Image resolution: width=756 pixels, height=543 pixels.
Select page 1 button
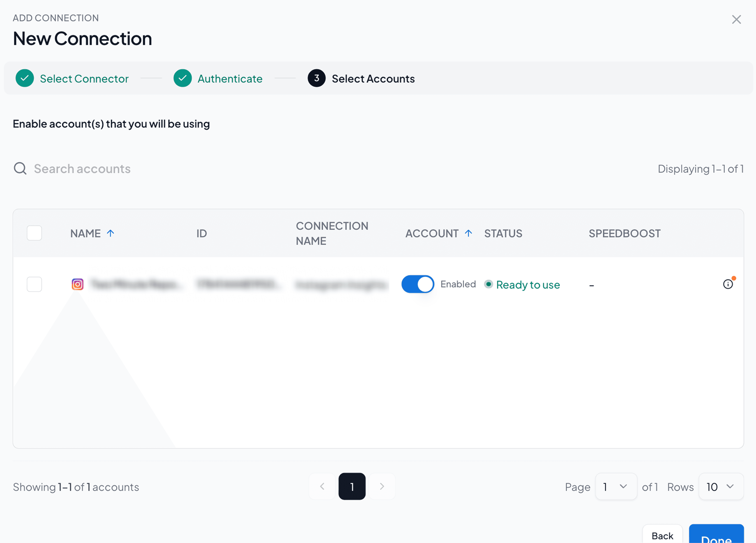(352, 486)
